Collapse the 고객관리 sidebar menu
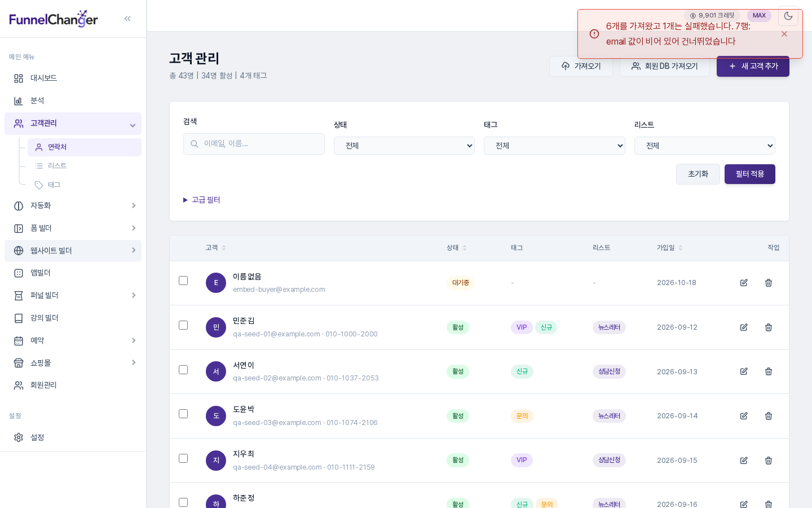 pos(73,124)
